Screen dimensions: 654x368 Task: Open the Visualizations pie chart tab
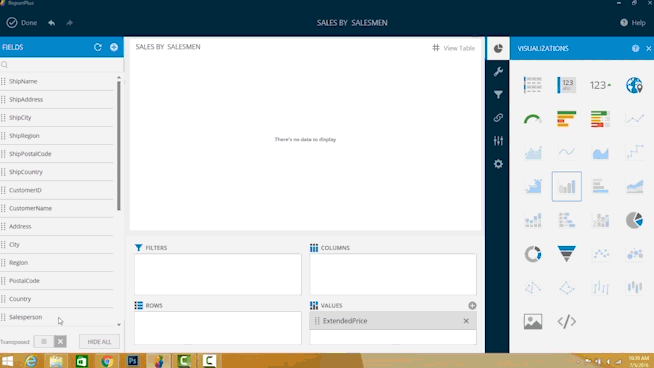(498, 48)
